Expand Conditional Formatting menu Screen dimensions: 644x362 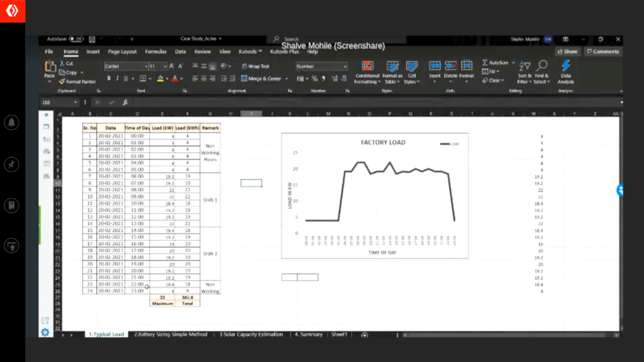point(367,73)
